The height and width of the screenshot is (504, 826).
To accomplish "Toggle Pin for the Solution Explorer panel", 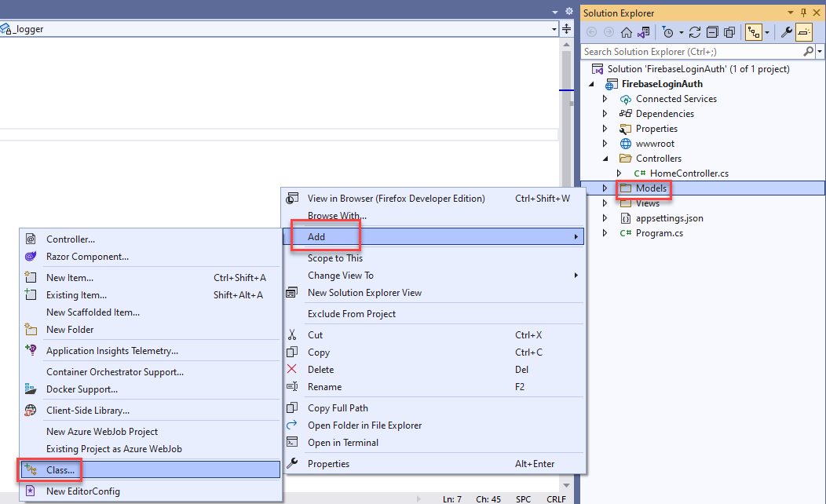I will click(x=804, y=13).
